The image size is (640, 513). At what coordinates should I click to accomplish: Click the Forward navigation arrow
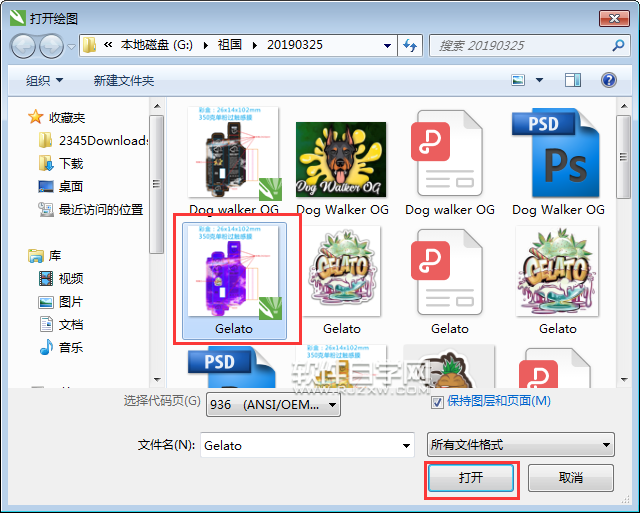tap(51, 46)
